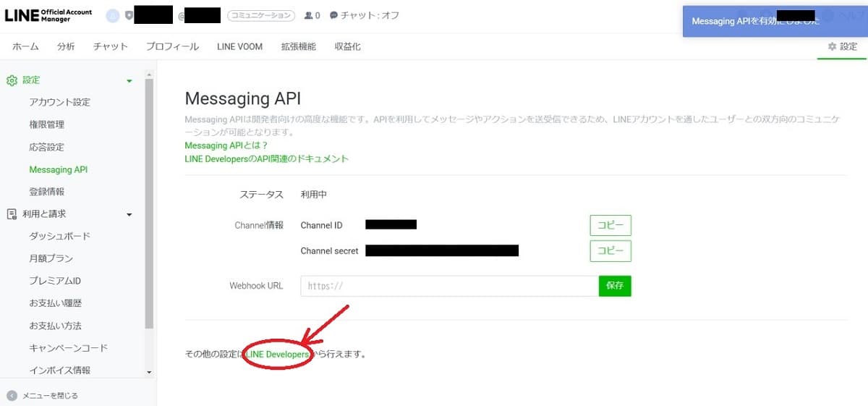Click the account profile avatar icon
Screen dimensions: 868x406
point(112,15)
